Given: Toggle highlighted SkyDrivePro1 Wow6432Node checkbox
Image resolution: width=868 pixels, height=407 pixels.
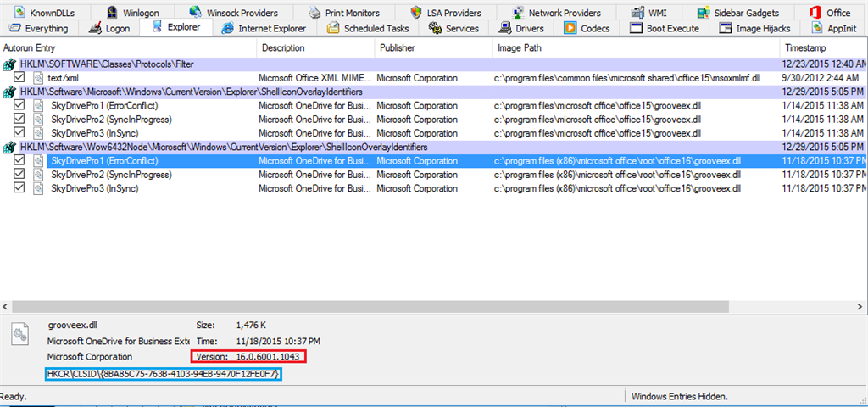Looking at the screenshot, I should pos(19,160).
